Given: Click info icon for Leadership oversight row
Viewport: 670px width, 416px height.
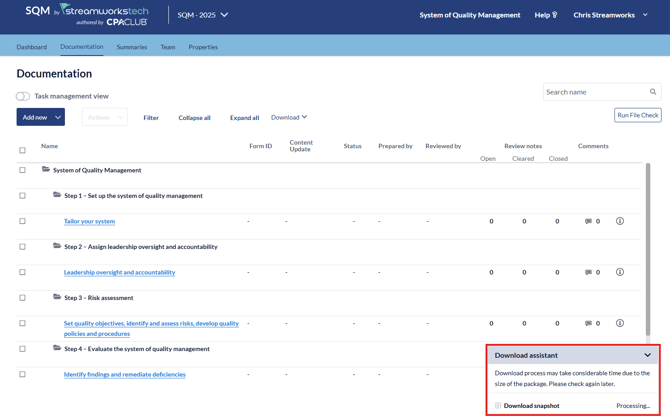Looking at the screenshot, I should [620, 272].
